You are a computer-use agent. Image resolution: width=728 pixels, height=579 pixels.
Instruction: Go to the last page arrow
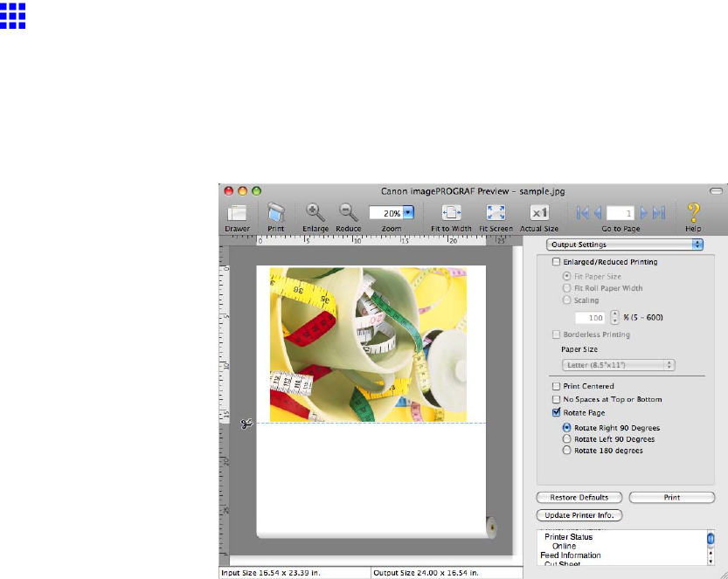[659, 213]
